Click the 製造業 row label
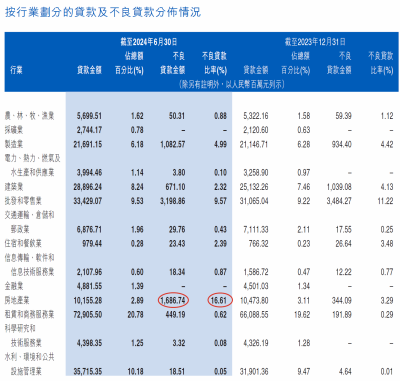The width and height of the screenshot is (400, 381). tap(14, 144)
